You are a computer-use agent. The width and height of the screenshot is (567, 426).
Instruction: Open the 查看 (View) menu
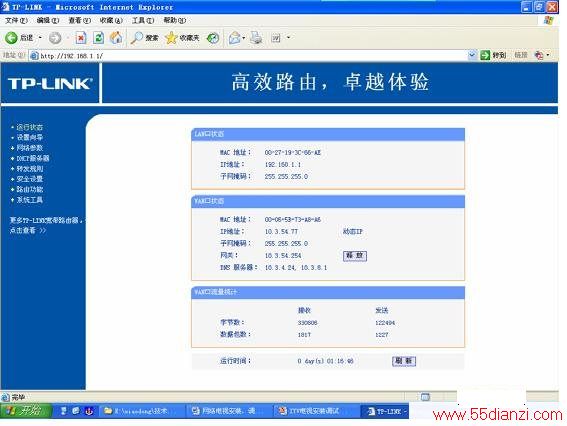[80, 21]
